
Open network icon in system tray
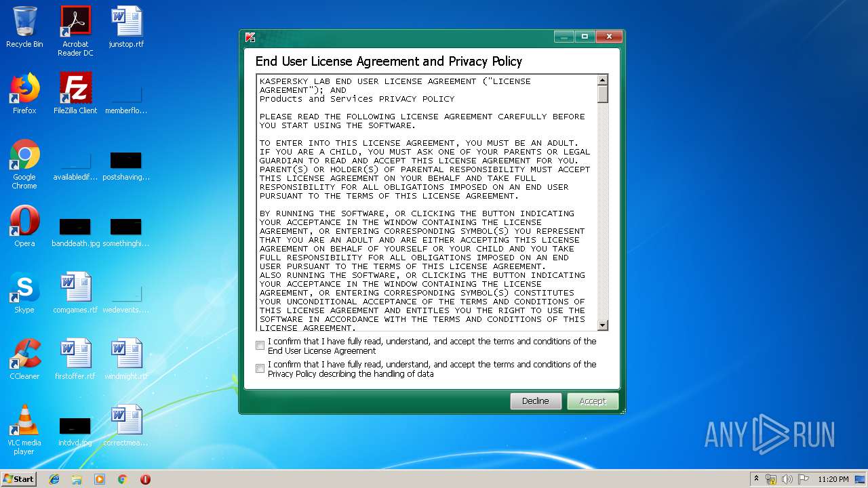772,479
